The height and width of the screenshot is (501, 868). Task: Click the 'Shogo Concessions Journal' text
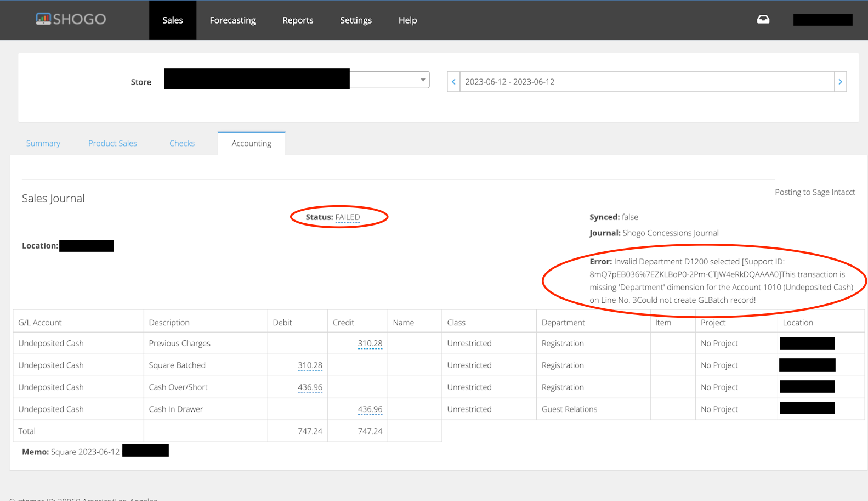pos(671,233)
